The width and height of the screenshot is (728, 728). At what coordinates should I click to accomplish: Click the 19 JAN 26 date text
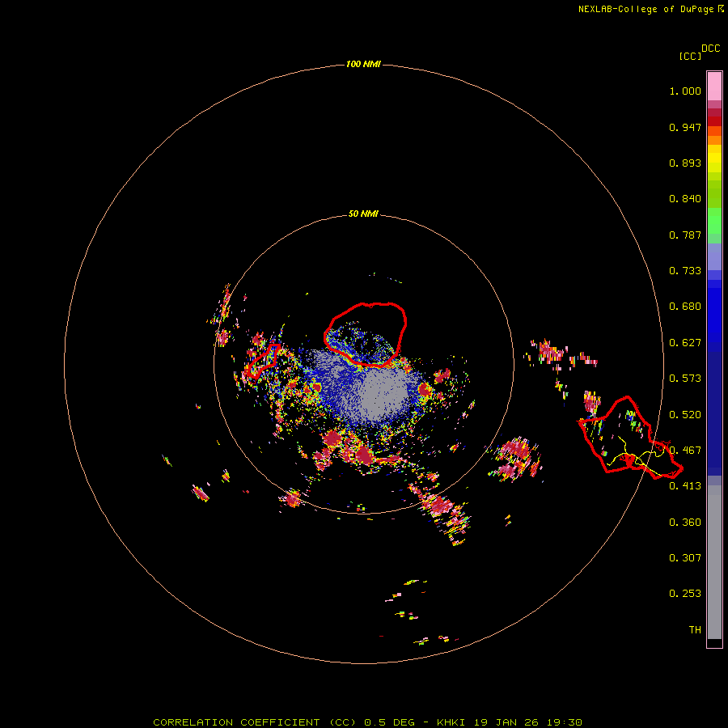[505, 722]
